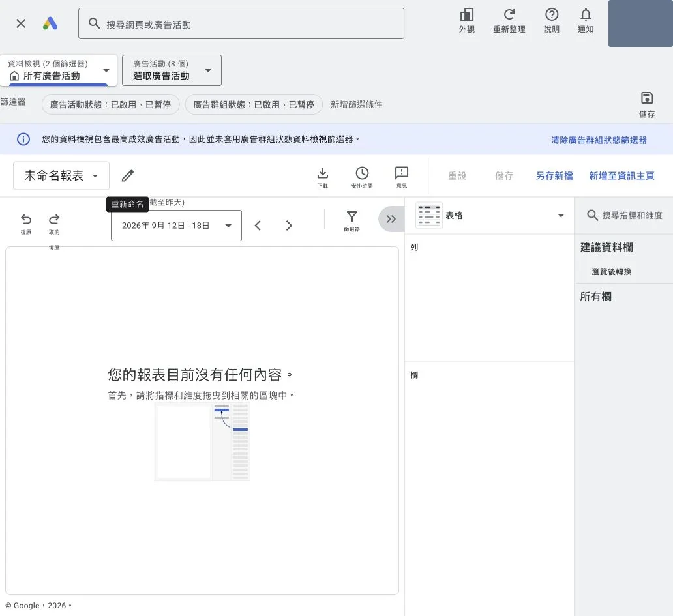Click 新增至資訊主頁 add to dashboard

621,176
